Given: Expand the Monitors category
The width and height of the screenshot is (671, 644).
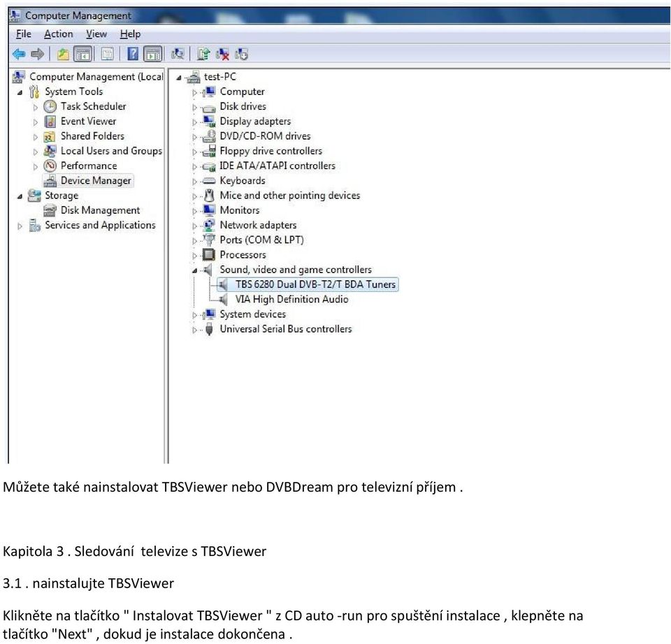Looking at the screenshot, I should click(x=194, y=211).
